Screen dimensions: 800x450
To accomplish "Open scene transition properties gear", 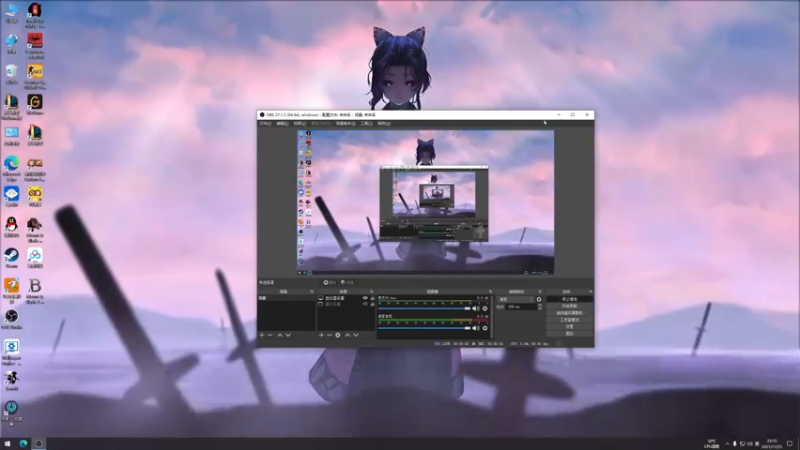I will pos(539,299).
